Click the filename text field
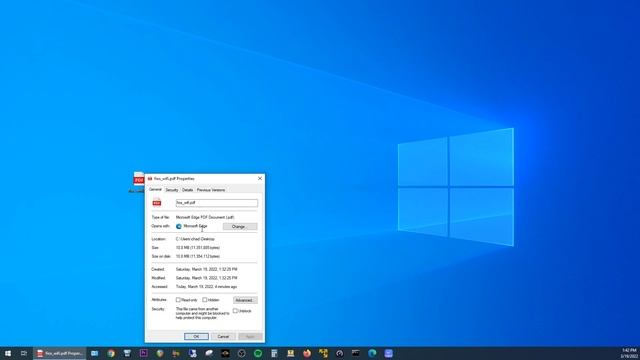This screenshot has height=360, width=640. (217, 203)
